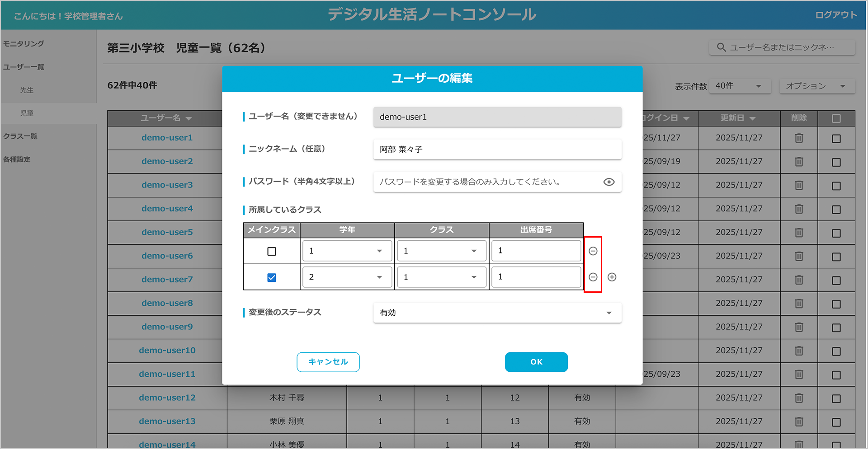Image resolution: width=868 pixels, height=449 pixels.
Task: Click the キャンセル button
Action: (x=328, y=362)
